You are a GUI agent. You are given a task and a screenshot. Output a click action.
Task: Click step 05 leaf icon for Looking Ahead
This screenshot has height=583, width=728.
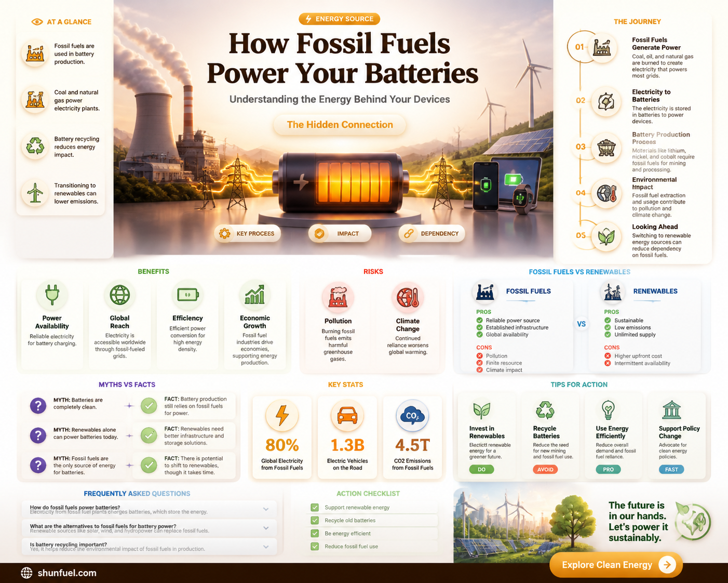coord(605,237)
